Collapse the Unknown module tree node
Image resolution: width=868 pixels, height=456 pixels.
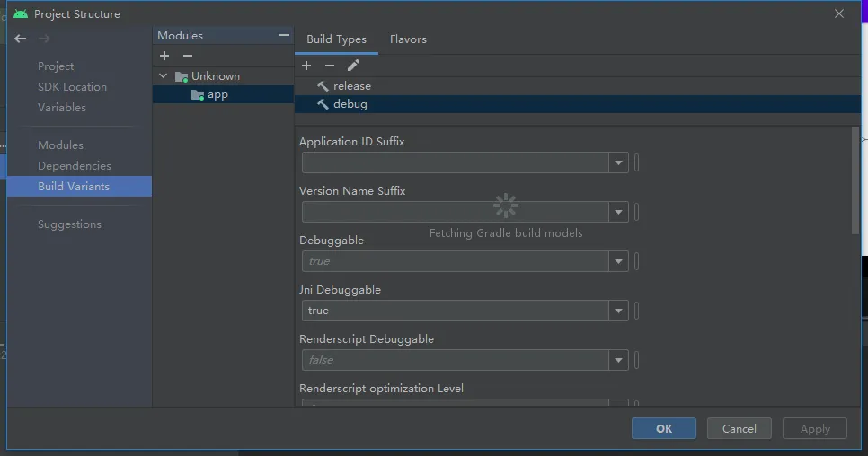[x=163, y=76]
